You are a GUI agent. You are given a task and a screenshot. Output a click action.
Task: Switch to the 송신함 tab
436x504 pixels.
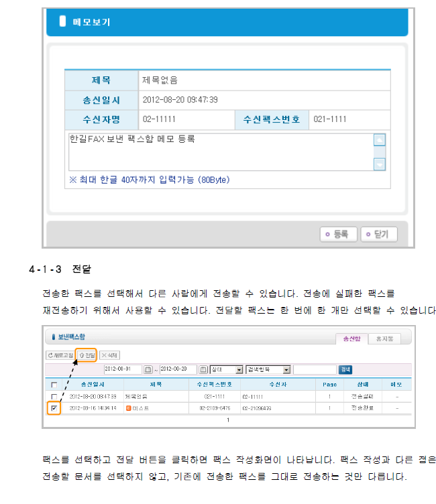[351, 339]
